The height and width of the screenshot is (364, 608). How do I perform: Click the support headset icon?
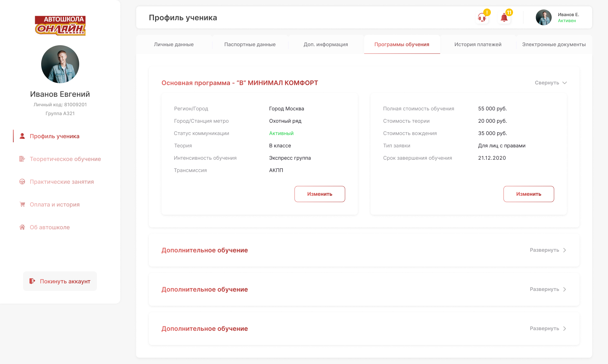click(482, 18)
